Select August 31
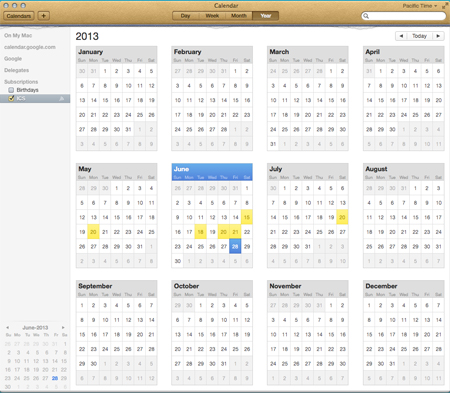This screenshot has height=393, width=450. click(x=438, y=247)
